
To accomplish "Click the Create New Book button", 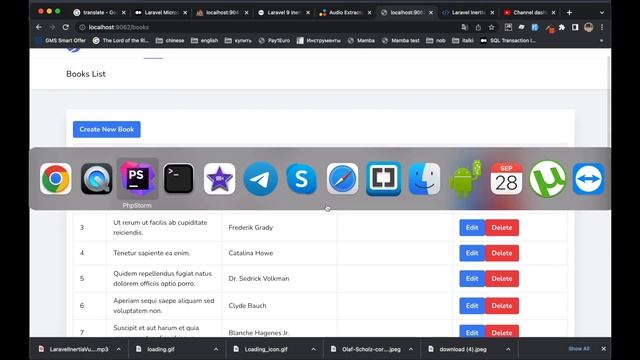I will click(107, 129).
